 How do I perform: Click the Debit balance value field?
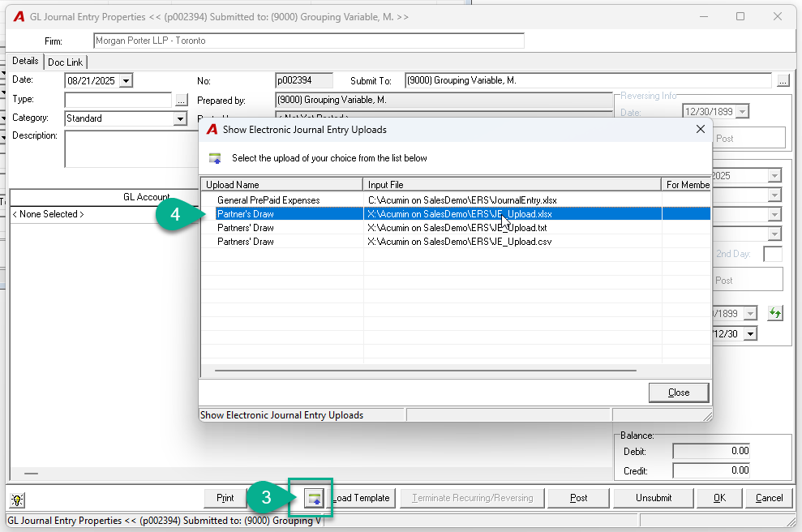coord(711,451)
